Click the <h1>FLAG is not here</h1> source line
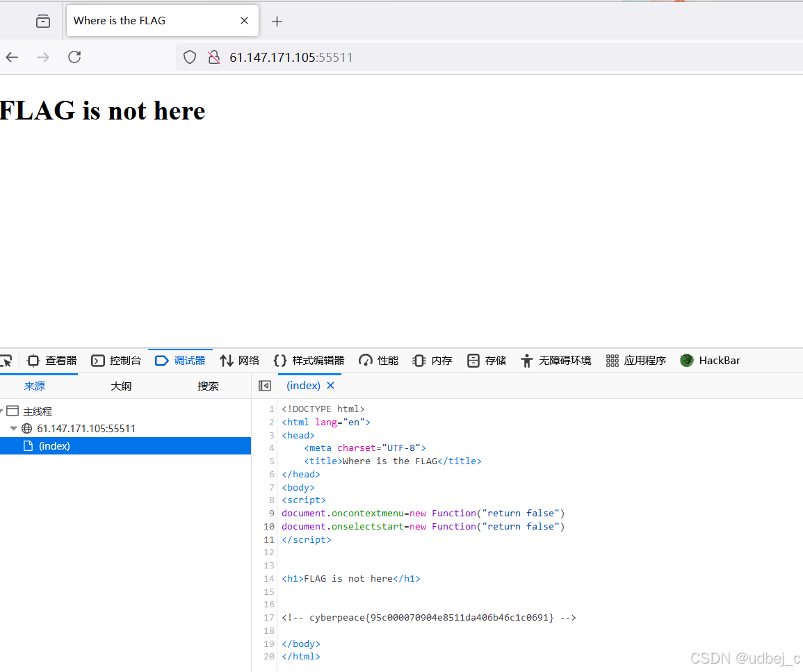The width and height of the screenshot is (803, 672). pos(351,579)
